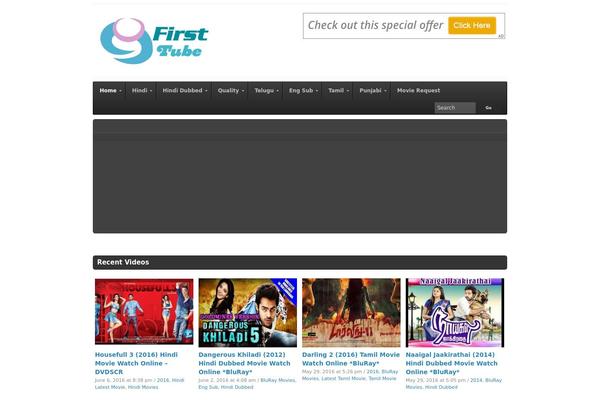The image size is (600, 400).
Task: Click 'Latest Tamil Movie' category under Darling 2
Action: click(x=344, y=378)
